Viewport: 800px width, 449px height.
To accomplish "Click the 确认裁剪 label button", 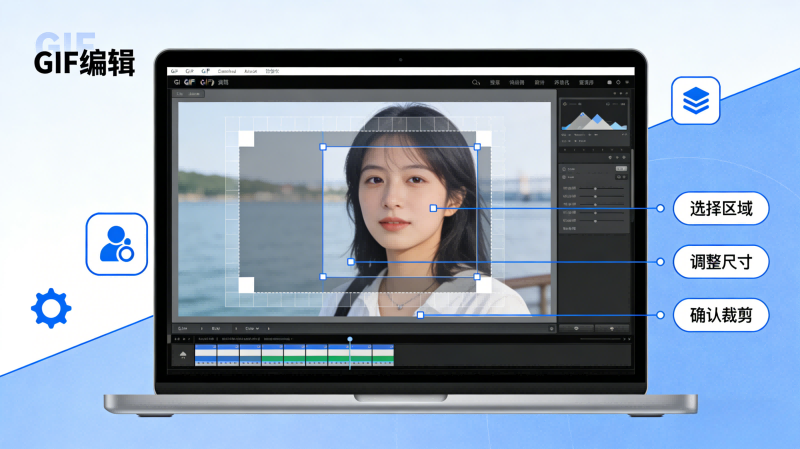I will click(720, 315).
